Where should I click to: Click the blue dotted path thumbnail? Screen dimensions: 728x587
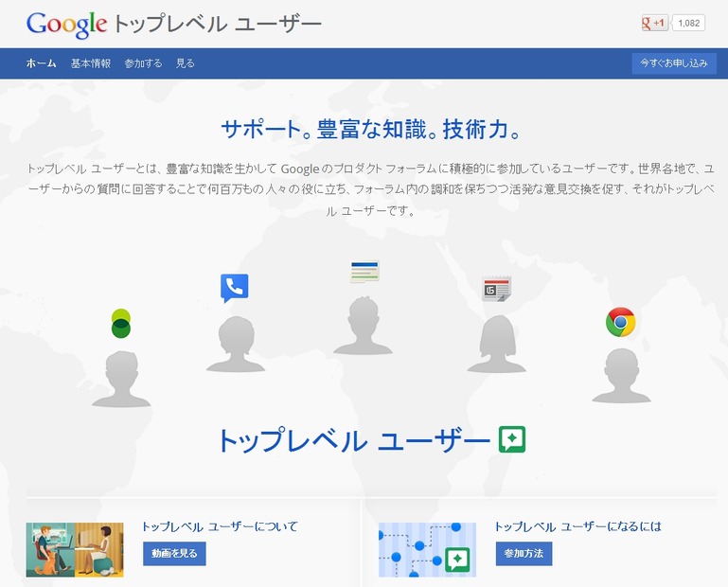[427, 550]
